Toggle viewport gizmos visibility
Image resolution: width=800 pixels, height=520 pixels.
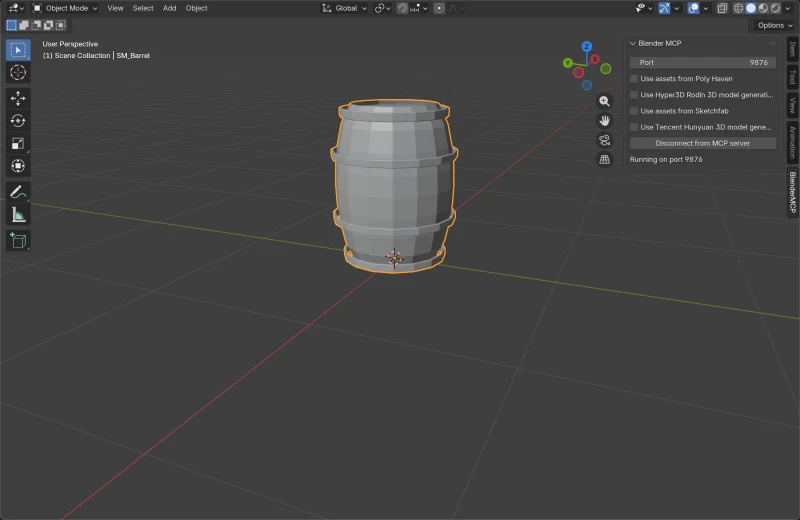point(664,8)
